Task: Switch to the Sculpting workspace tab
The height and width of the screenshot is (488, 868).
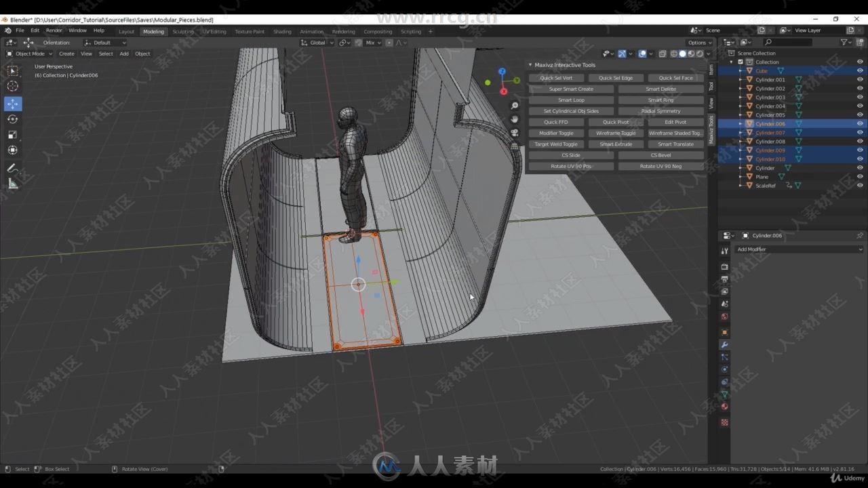Action: tap(182, 31)
